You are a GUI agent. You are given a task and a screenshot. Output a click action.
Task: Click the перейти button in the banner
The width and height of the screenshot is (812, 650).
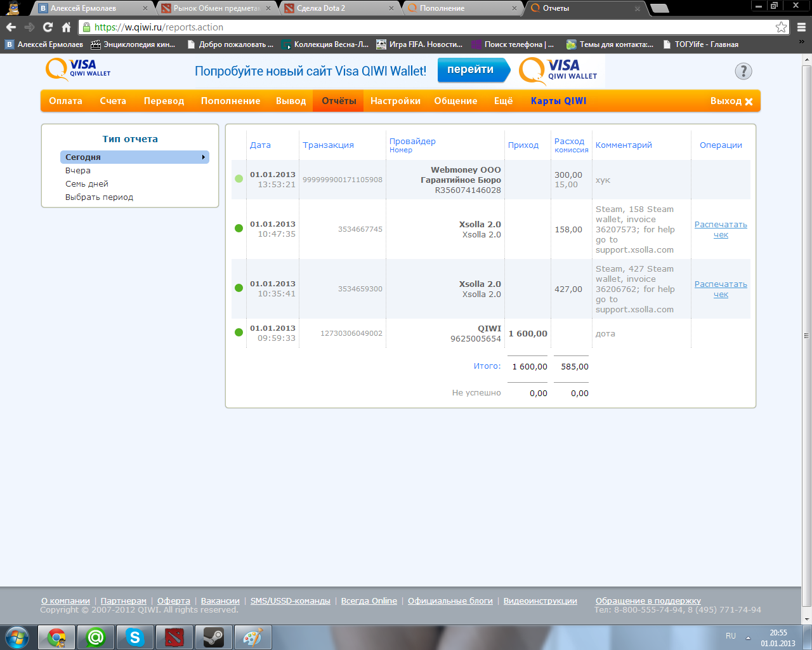point(473,70)
